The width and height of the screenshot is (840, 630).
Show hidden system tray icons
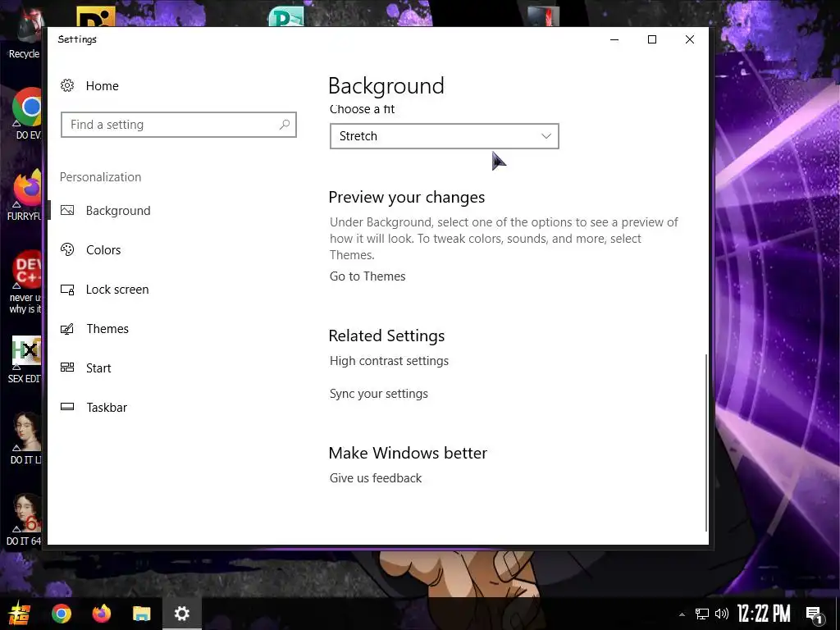[x=682, y=614]
